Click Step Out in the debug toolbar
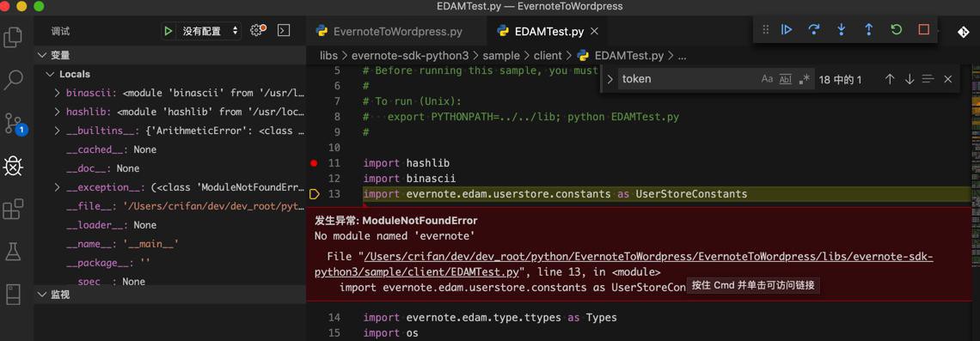The image size is (980, 341). [869, 29]
